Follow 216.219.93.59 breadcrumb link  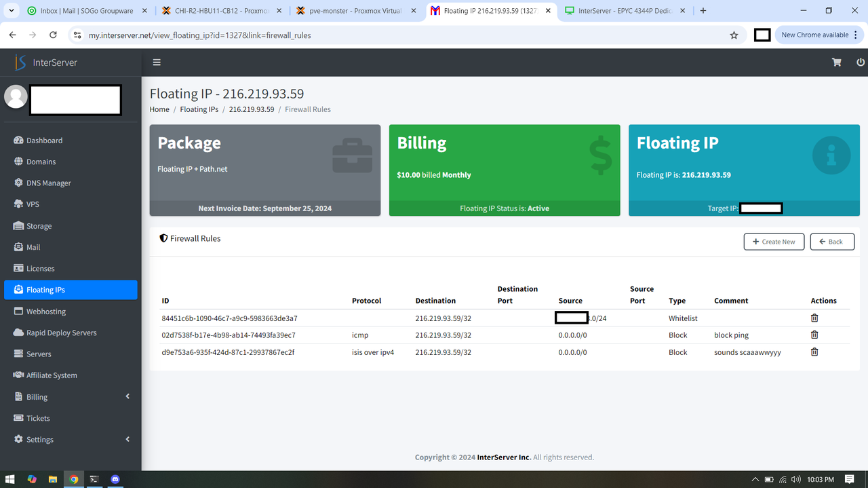pyautogui.click(x=252, y=109)
